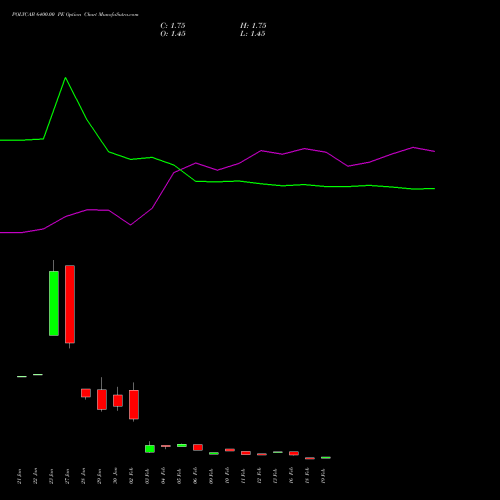Select the red candle for 29 Jan

pyautogui.click(x=102, y=399)
